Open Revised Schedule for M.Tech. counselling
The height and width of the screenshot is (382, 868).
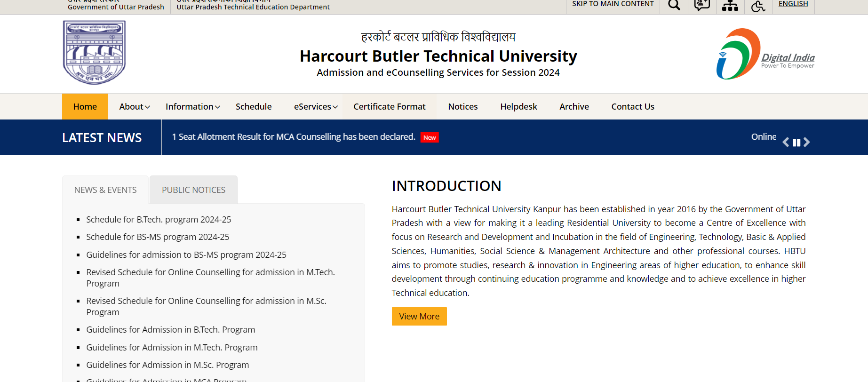211,278
